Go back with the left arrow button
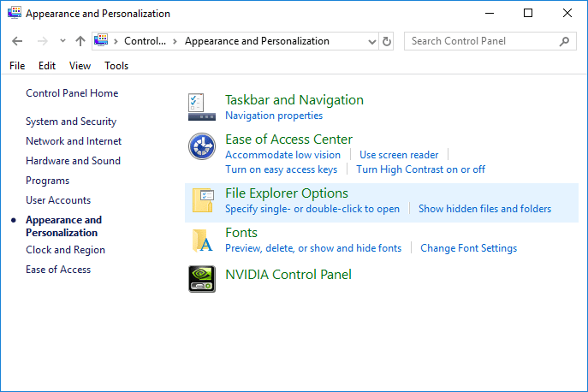Screen dimensions: 588x392 [x=17, y=41]
